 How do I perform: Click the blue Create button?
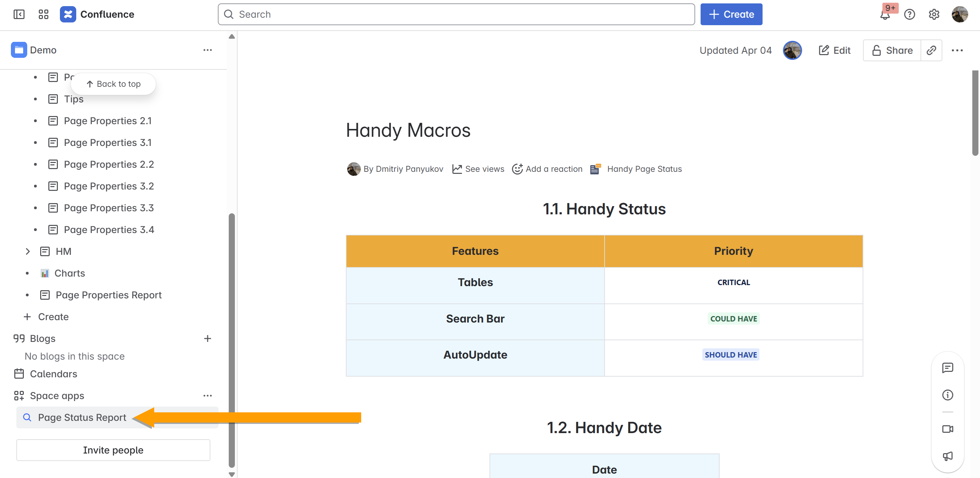click(731, 14)
